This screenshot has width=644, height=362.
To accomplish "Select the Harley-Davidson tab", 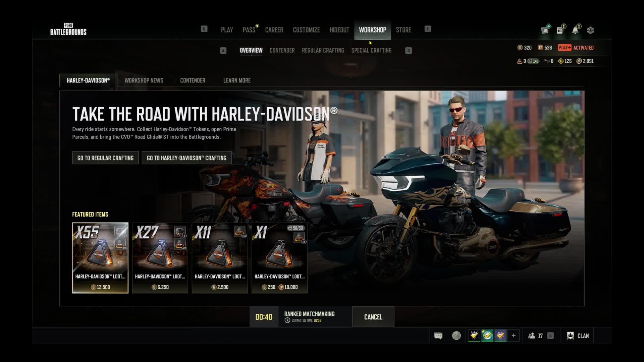I will (x=88, y=80).
